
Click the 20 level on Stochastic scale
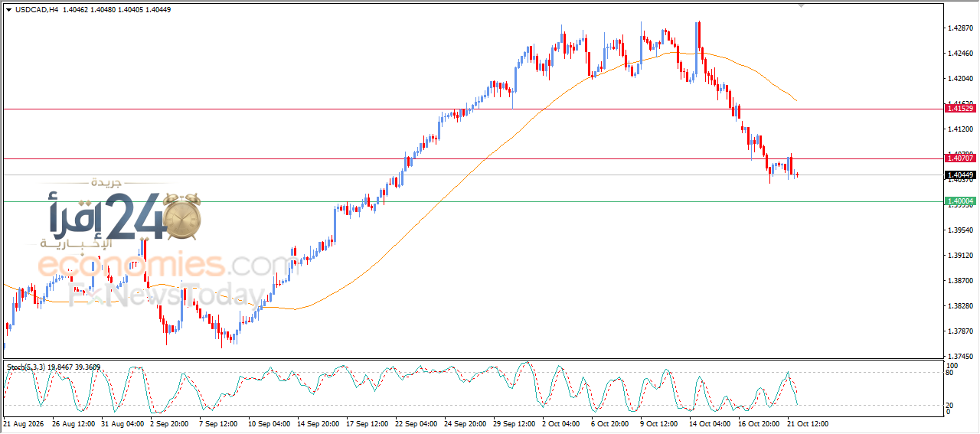tap(950, 404)
